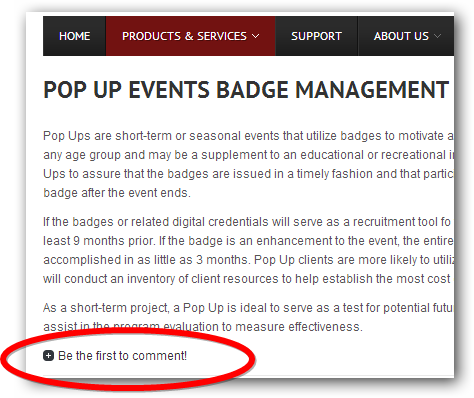The image size is (474, 398).
Task: Click the paragraph starting 'As a short-term project'
Action: [x=248, y=317]
